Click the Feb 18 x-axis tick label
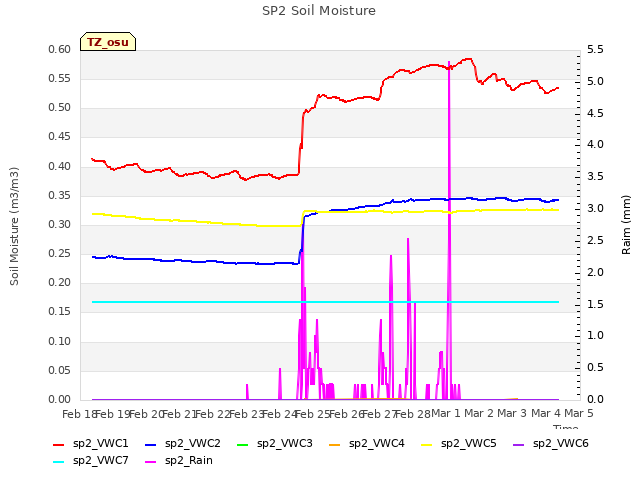Viewport: 640px width, 480px height. [79, 414]
